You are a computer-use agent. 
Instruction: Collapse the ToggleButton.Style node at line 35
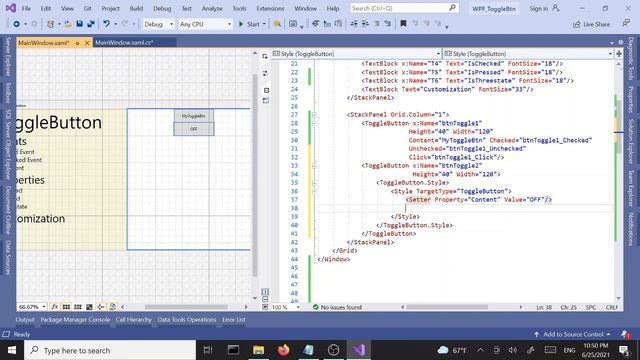coord(314,182)
